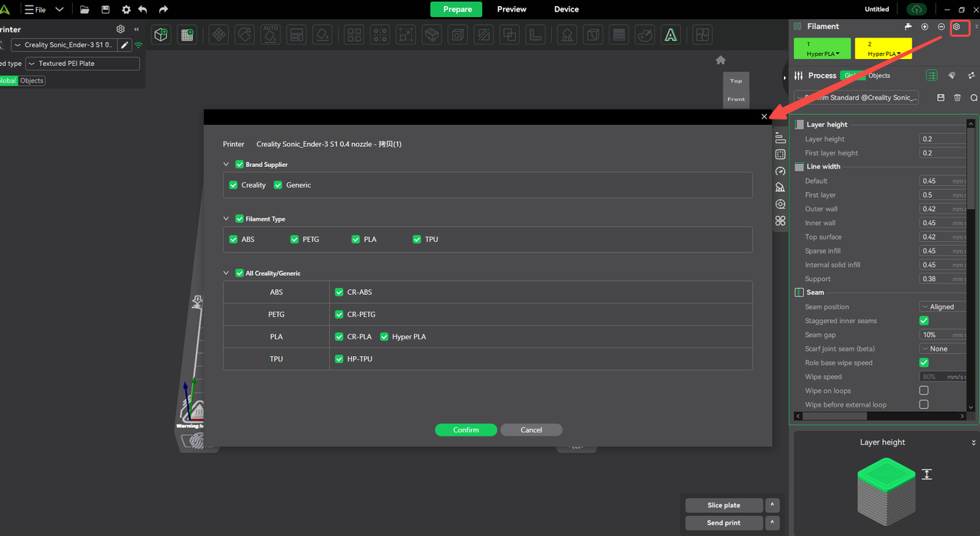Select the AUTO orient toolbar icon
This screenshot has height=536, width=980.
(x=270, y=34)
